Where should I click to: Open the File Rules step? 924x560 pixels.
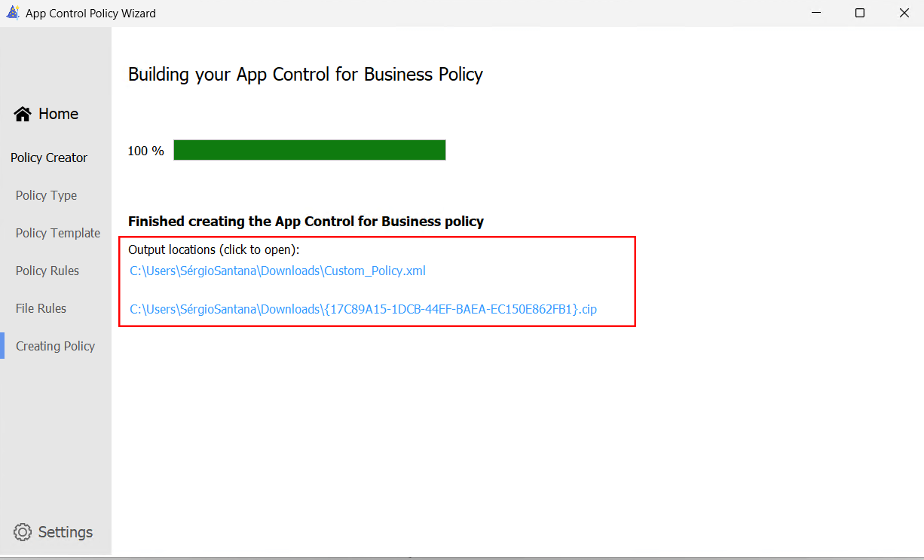tap(41, 308)
